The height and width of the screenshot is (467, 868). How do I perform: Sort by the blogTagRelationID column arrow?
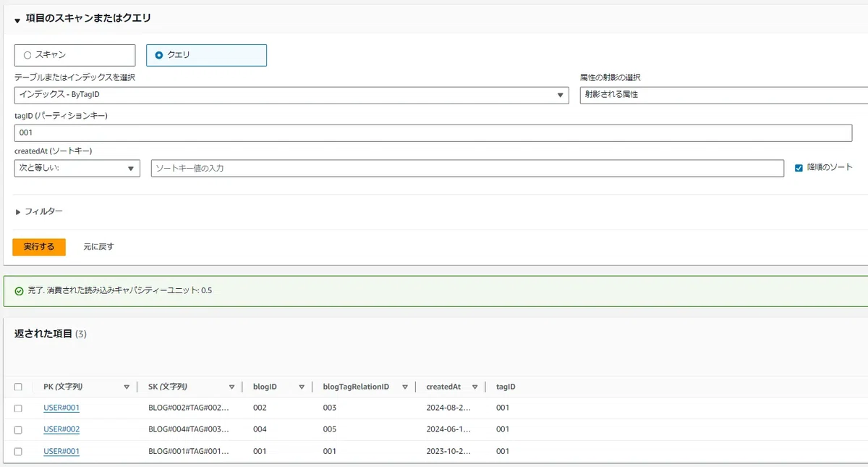(405, 387)
